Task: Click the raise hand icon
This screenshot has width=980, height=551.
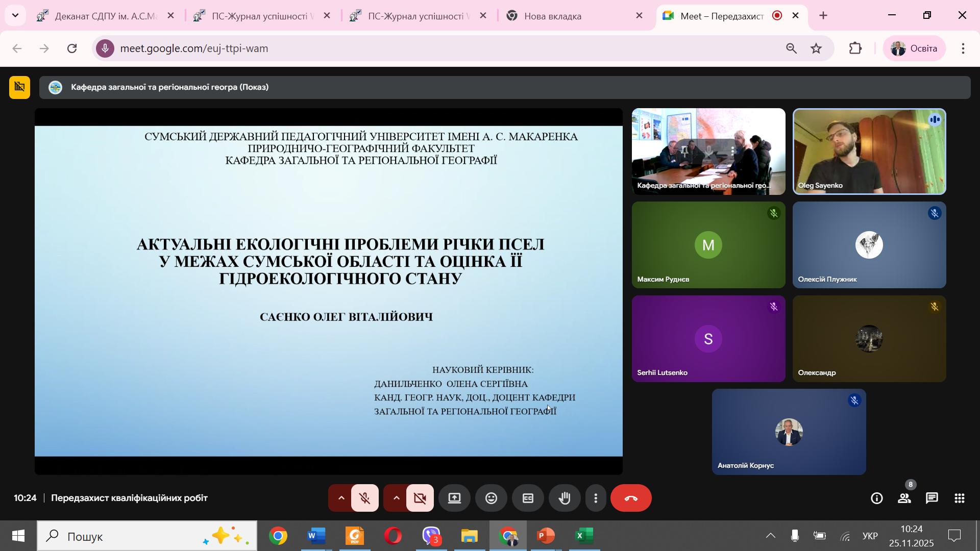Action: pyautogui.click(x=564, y=498)
